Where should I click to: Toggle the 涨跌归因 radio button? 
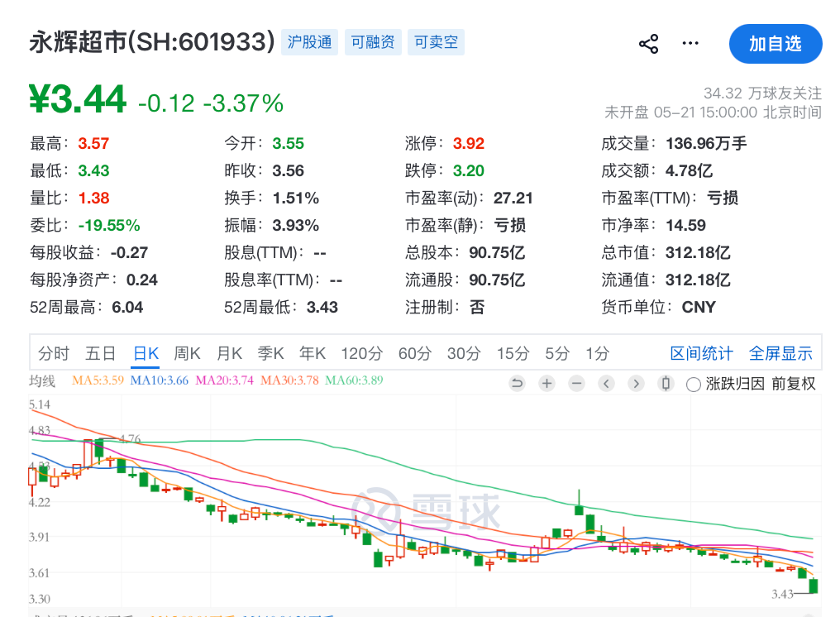point(693,385)
